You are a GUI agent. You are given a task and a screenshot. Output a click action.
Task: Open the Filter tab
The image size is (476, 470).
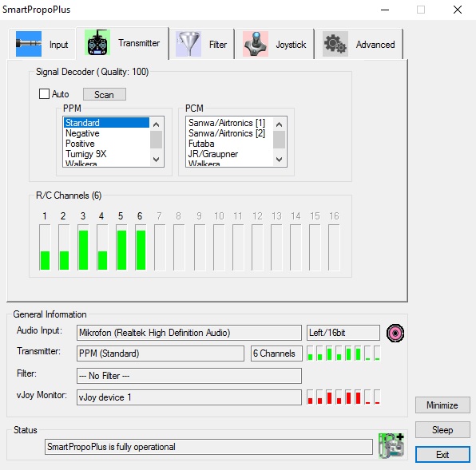point(201,44)
